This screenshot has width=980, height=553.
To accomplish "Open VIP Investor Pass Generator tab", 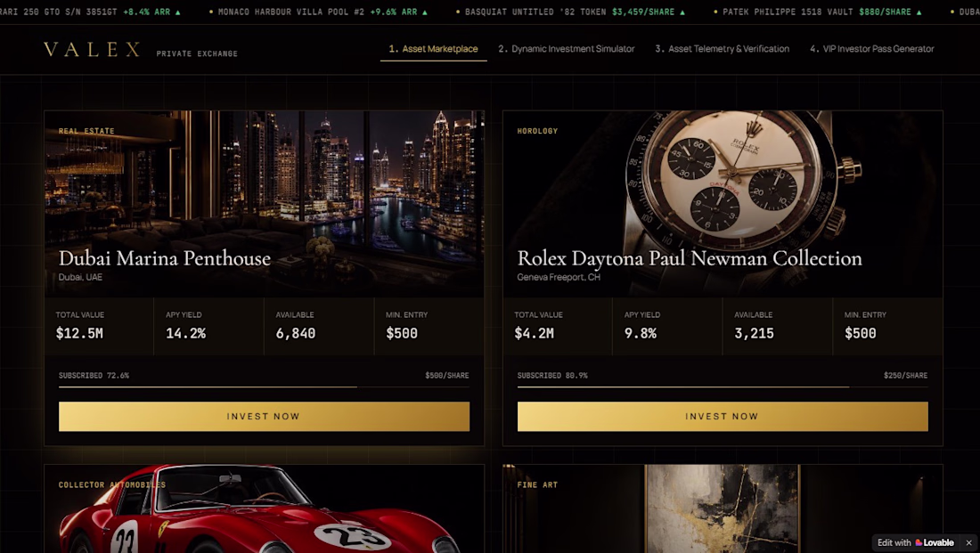I will 872,49.
